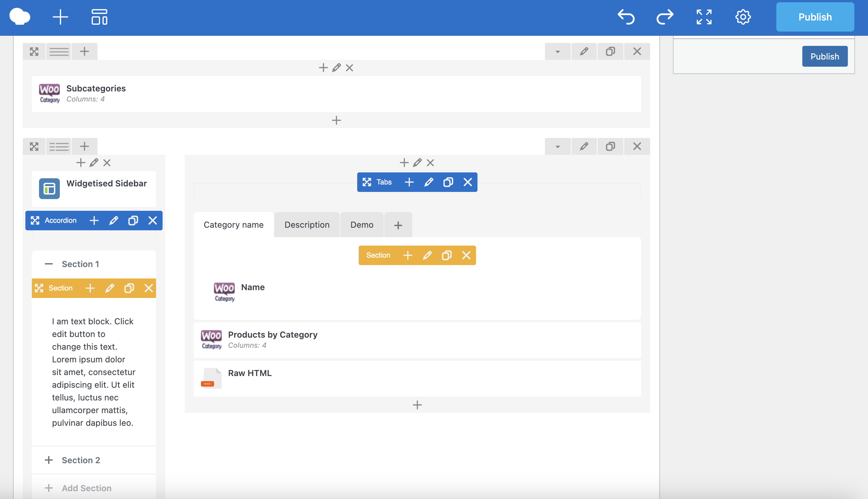Viewport: 868px width, 499px height.
Task: Click the redo arrow in top bar
Action: 664,17
